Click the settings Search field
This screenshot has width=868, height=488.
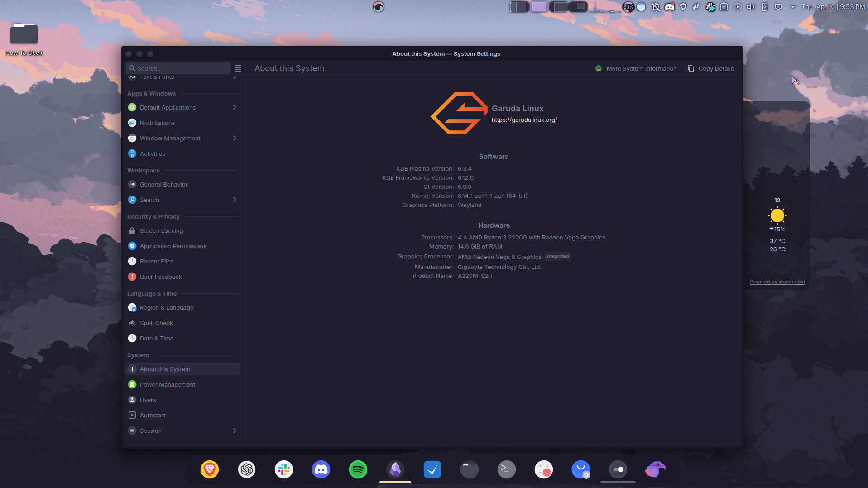178,68
